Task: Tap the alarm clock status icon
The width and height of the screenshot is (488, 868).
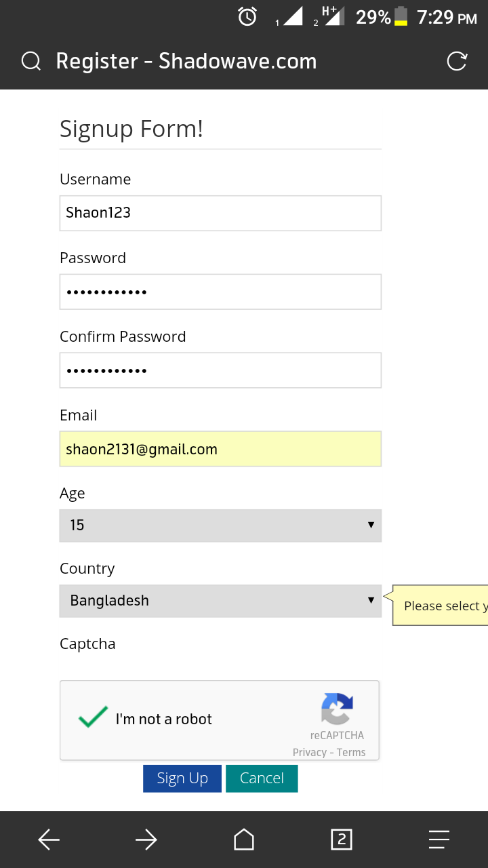Action: click(247, 17)
